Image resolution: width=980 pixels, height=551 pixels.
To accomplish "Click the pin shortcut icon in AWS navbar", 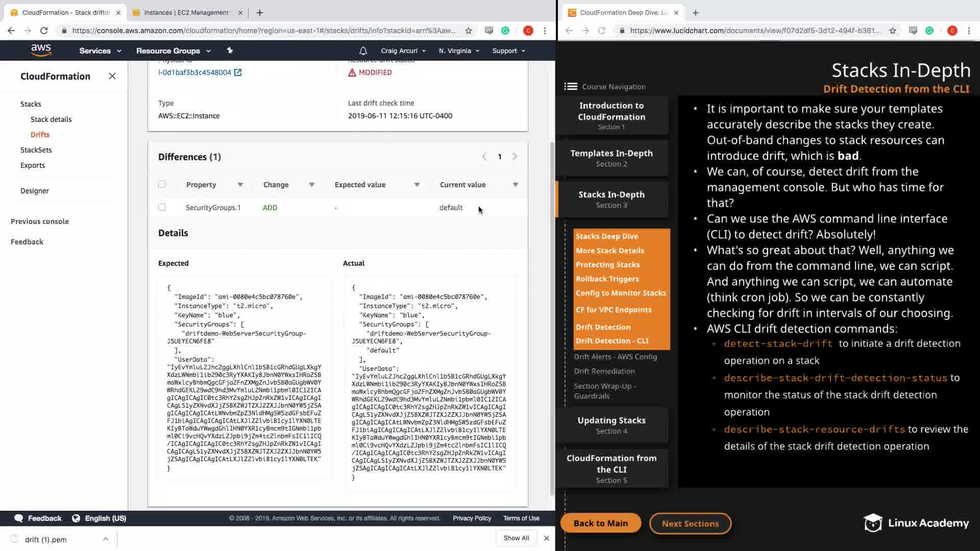I will pyautogui.click(x=230, y=51).
